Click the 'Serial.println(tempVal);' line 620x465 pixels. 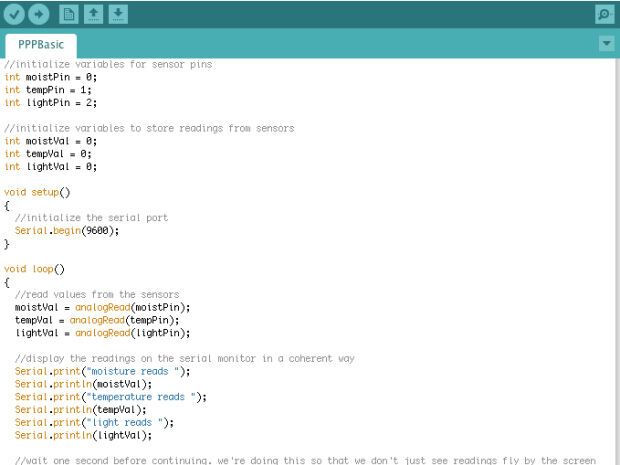point(81,410)
